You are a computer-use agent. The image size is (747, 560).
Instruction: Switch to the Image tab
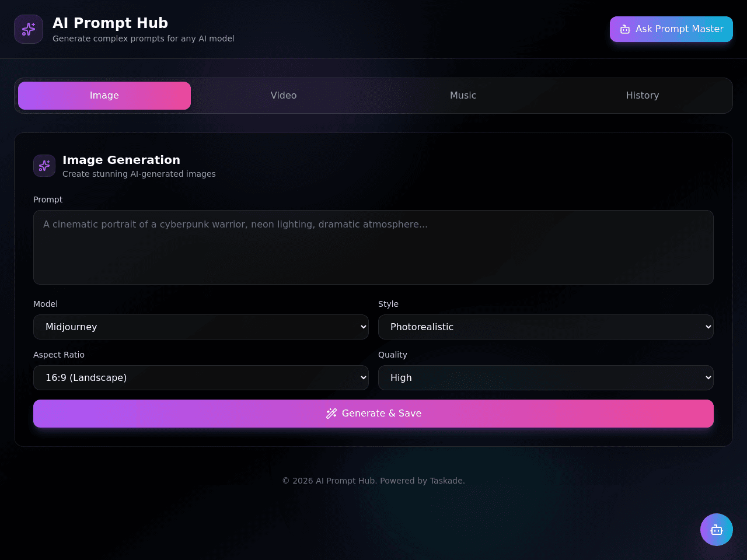pyautogui.click(x=104, y=96)
